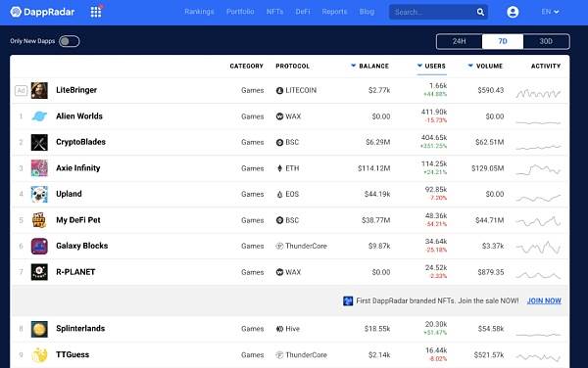Toggle the Only New Dapps switch
588x368 pixels.
pos(70,41)
